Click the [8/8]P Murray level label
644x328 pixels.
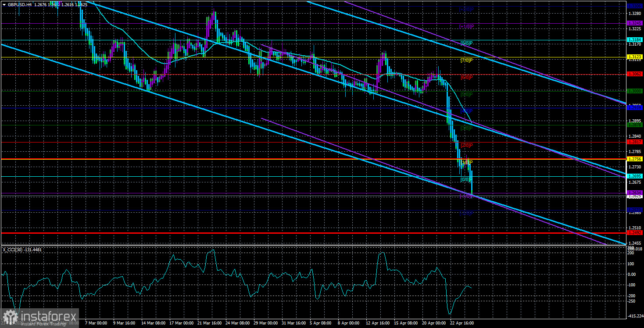coord(466,43)
